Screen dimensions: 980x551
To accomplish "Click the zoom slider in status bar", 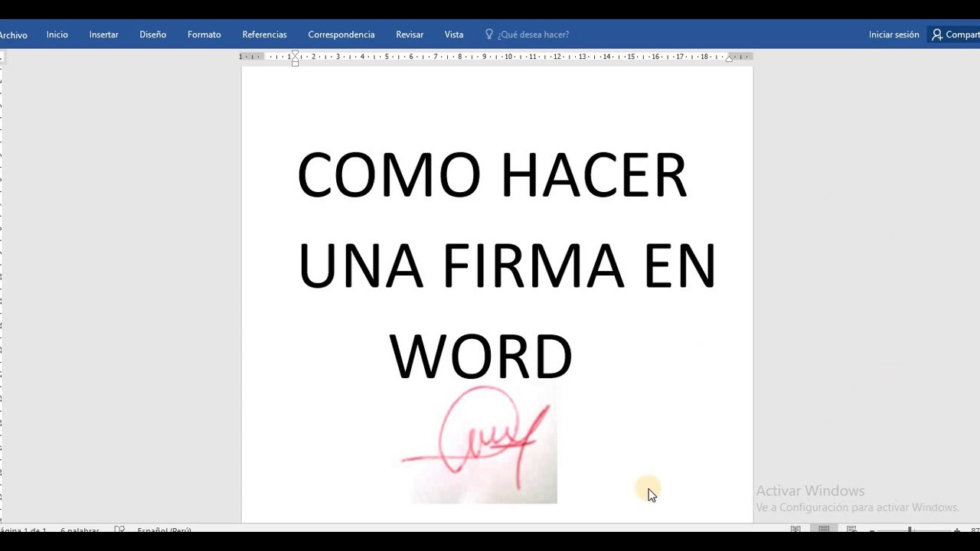I will pyautogui.click(x=913, y=530).
